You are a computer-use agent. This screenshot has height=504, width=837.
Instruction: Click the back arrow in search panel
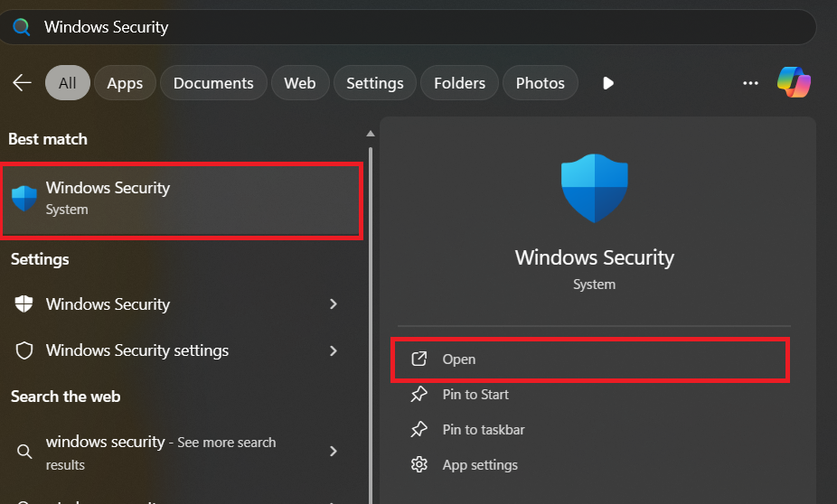pyautogui.click(x=22, y=83)
